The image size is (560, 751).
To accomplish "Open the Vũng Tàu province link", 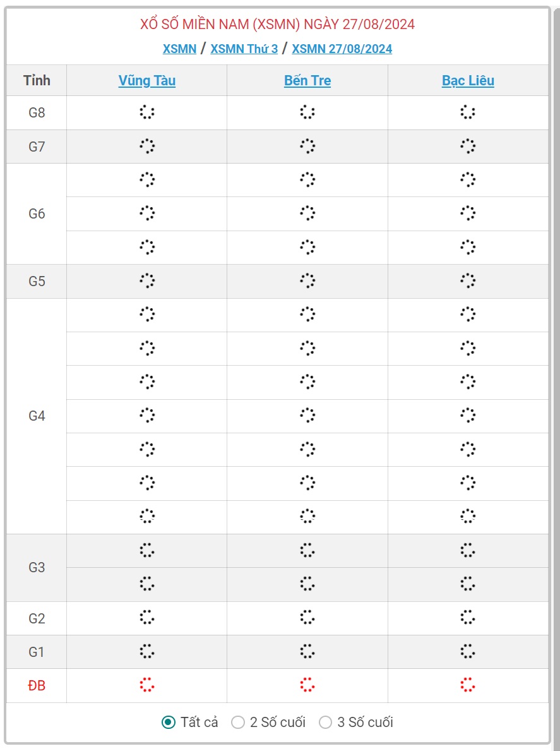I will pos(147,80).
